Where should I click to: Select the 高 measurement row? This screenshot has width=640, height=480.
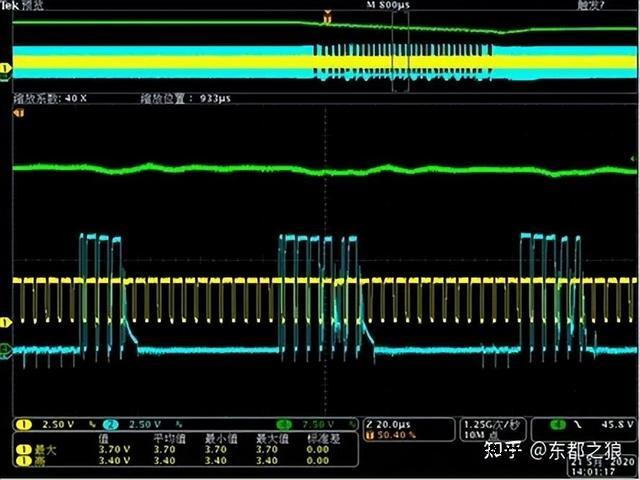pyautogui.click(x=40, y=462)
